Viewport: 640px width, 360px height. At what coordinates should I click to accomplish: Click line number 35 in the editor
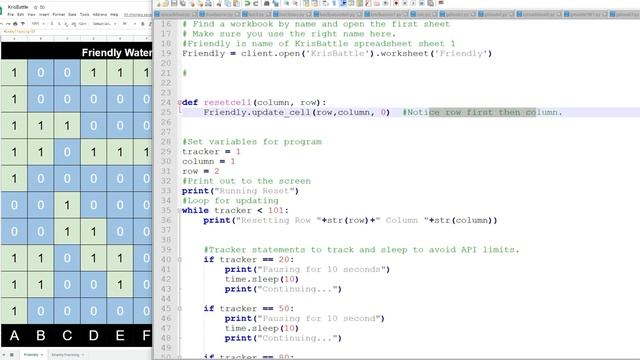(166, 211)
